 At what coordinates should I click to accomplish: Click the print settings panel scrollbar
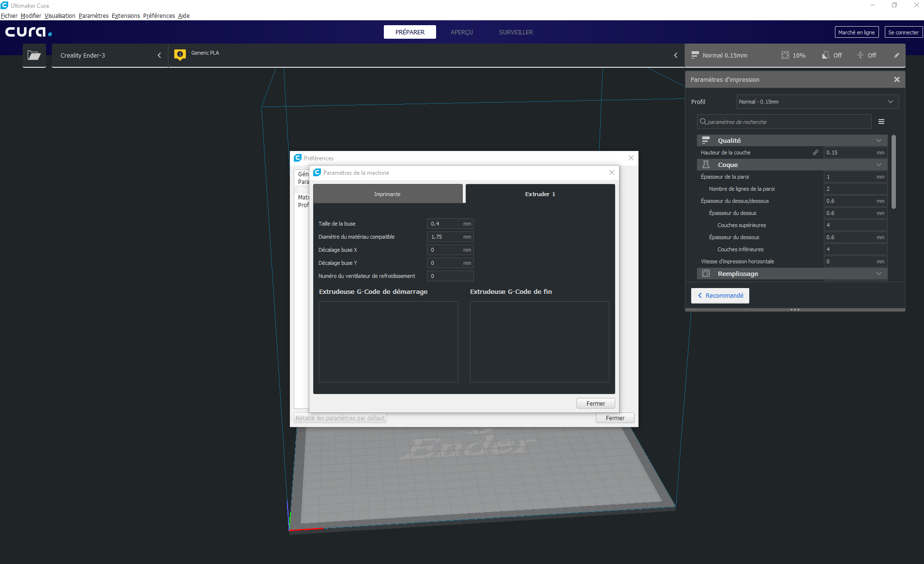pos(894,172)
